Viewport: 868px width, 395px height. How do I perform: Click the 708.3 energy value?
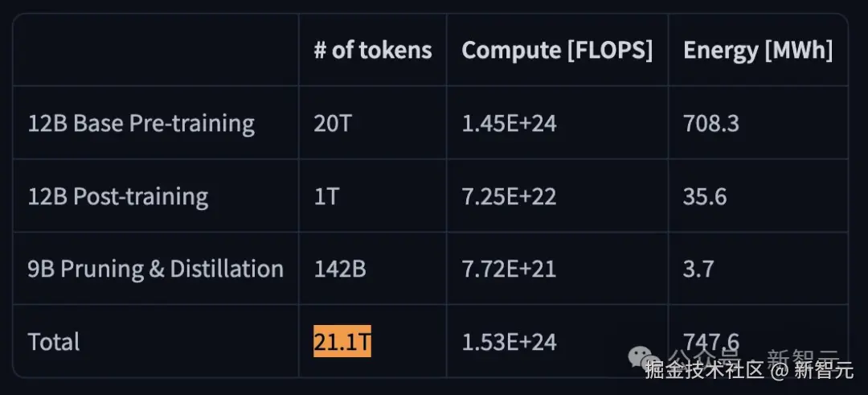(x=711, y=123)
